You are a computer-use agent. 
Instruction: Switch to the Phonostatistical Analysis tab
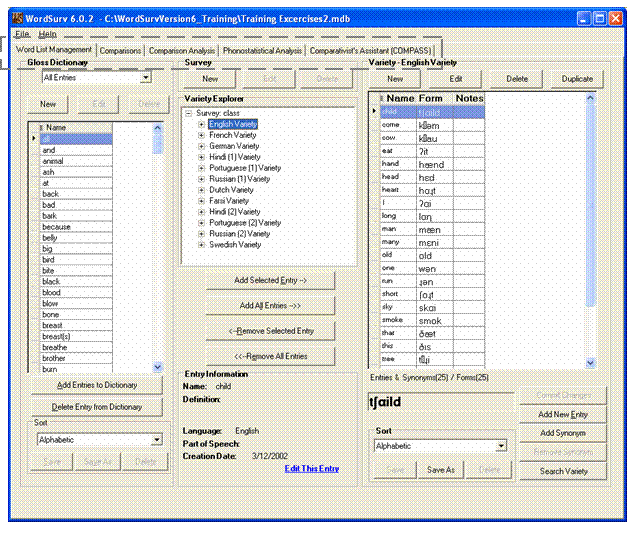tap(277, 50)
